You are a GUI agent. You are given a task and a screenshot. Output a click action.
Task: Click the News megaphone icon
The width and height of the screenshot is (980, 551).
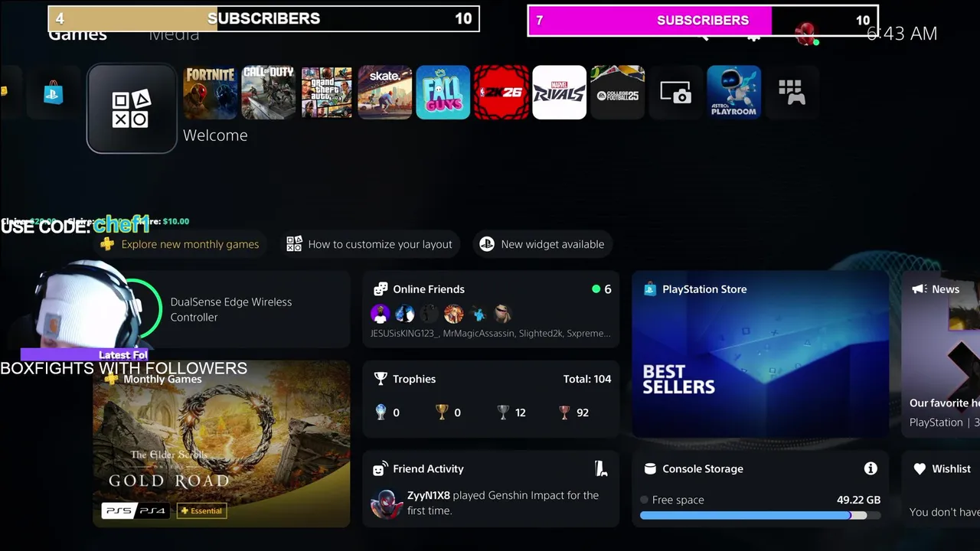[919, 289]
